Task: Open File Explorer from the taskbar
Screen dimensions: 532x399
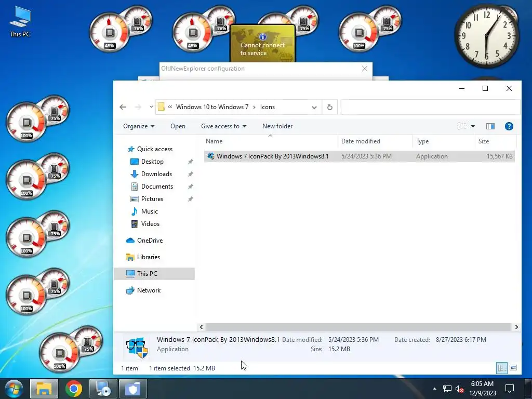Action: (x=44, y=389)
